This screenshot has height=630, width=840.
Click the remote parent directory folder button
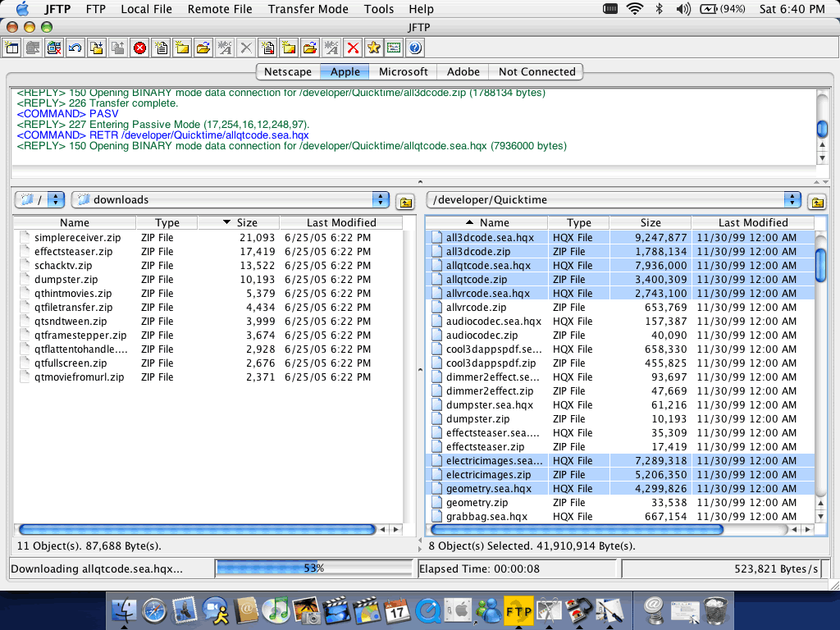818,202
